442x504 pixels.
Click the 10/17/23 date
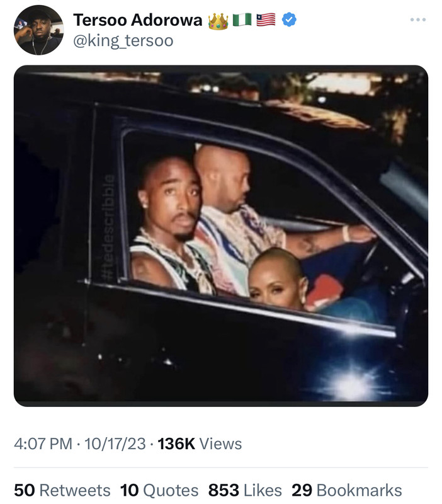[115, 444]
